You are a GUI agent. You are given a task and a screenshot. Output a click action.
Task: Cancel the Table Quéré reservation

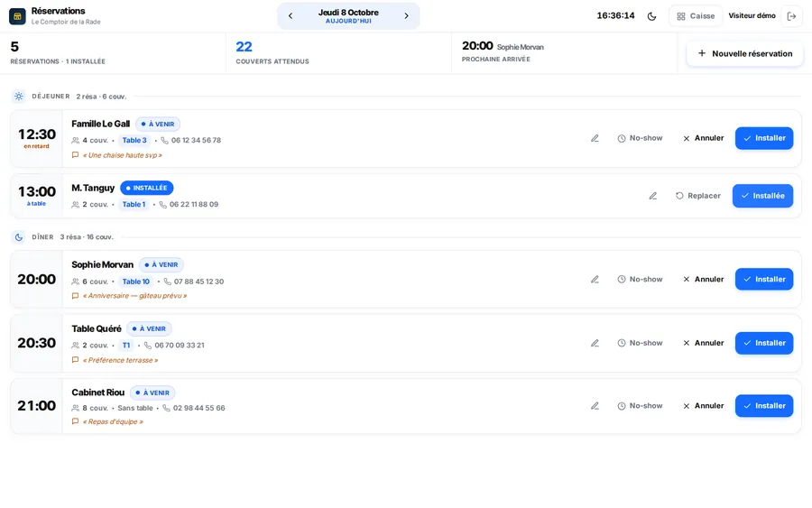[x=703, y=343]
